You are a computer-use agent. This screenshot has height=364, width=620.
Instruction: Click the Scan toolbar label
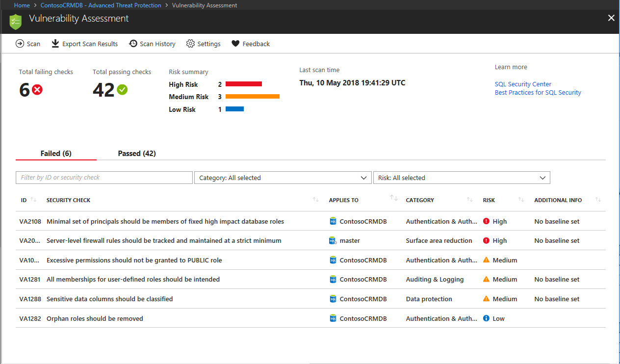point(33,44)
